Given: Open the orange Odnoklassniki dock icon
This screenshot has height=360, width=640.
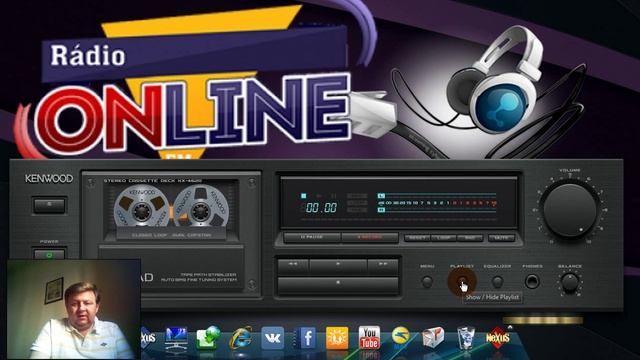Looking at the screenshot, I should pos(337,338).
